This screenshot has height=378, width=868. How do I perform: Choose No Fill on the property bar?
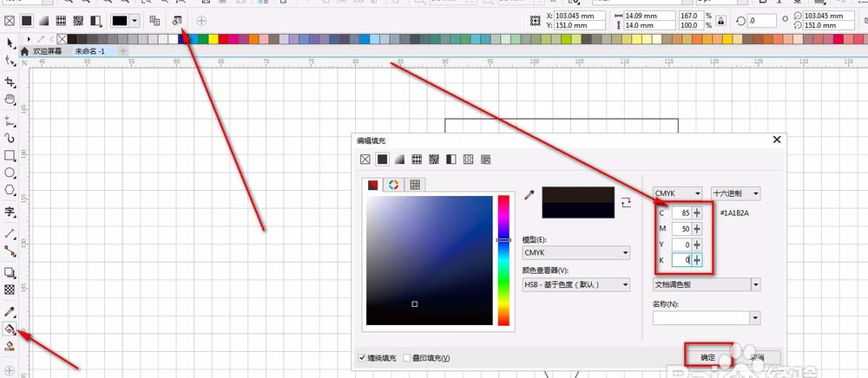click(x=10, y=21)
